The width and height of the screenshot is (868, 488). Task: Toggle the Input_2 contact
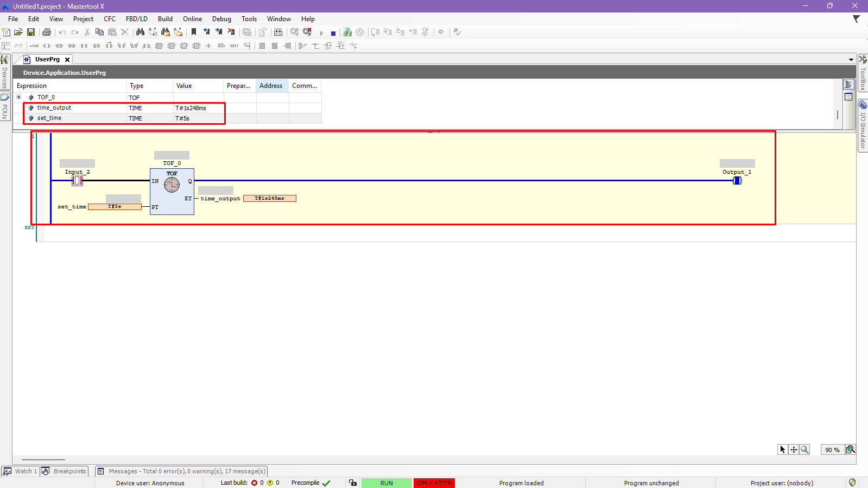click(78, 181)
